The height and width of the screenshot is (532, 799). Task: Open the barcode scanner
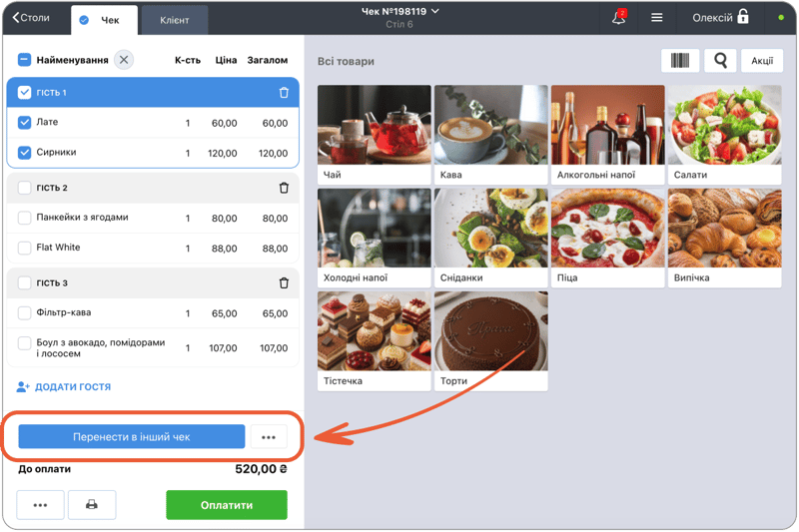[680, 61]
